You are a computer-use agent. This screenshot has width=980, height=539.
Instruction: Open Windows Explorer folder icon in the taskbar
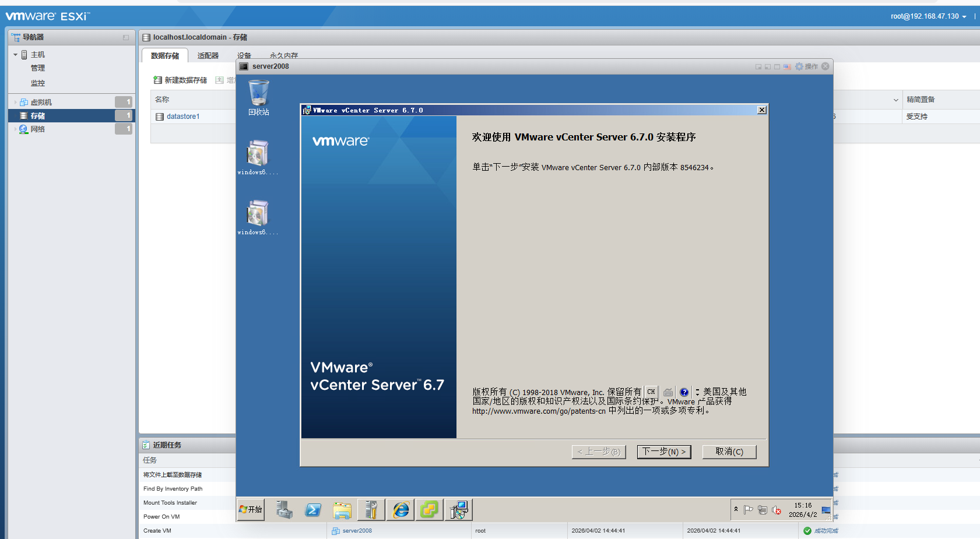click(342, 510)
